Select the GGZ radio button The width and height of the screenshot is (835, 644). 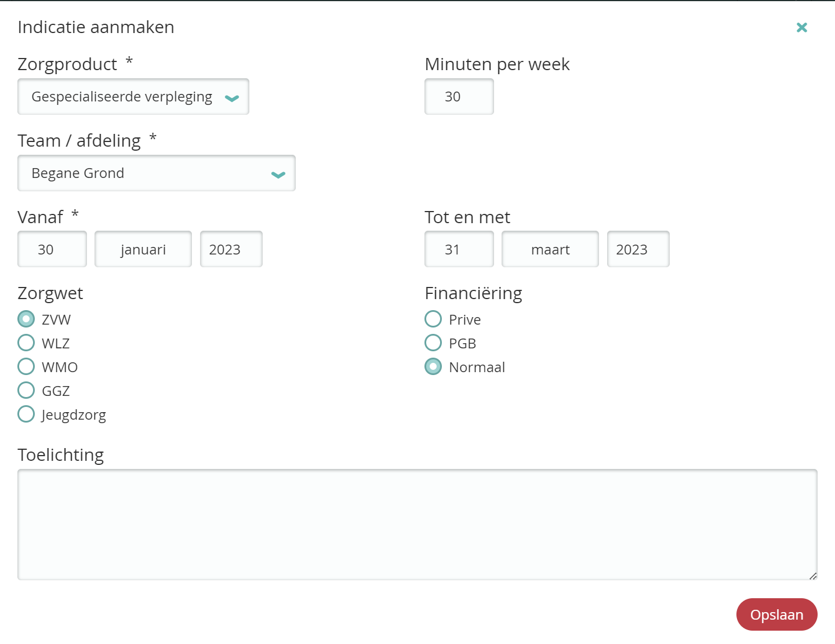pyautogui.click(x=26, y=391)
